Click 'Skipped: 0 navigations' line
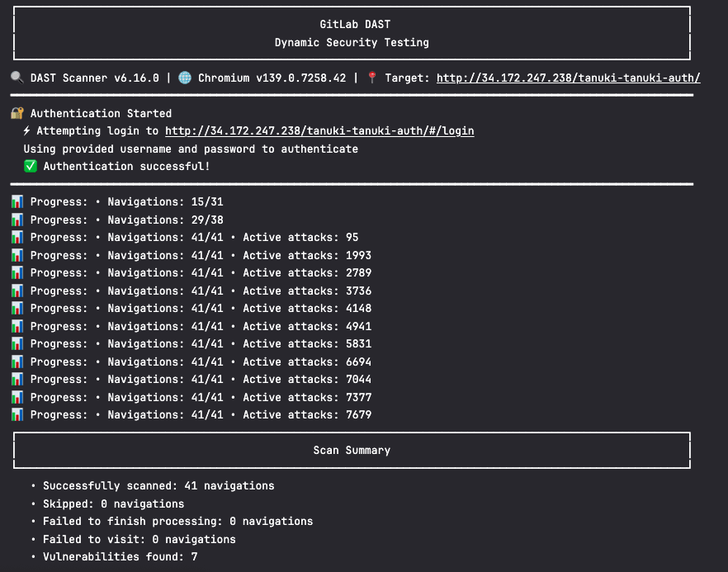Screen dimensions: 728x572 (114, 503)
